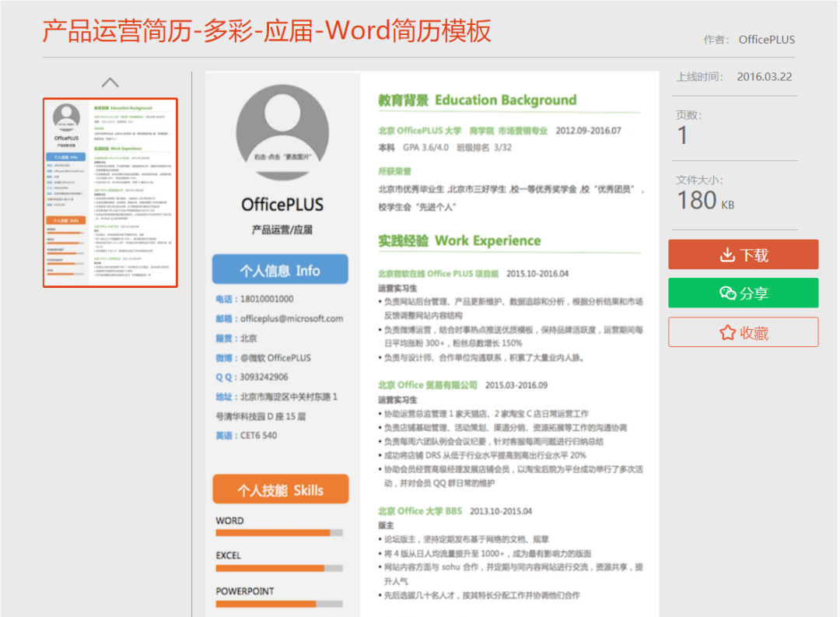Click the QQ number 3093242906
Image resolution: width=840 pixels, height=617 pixels.
tap(264, 377)
